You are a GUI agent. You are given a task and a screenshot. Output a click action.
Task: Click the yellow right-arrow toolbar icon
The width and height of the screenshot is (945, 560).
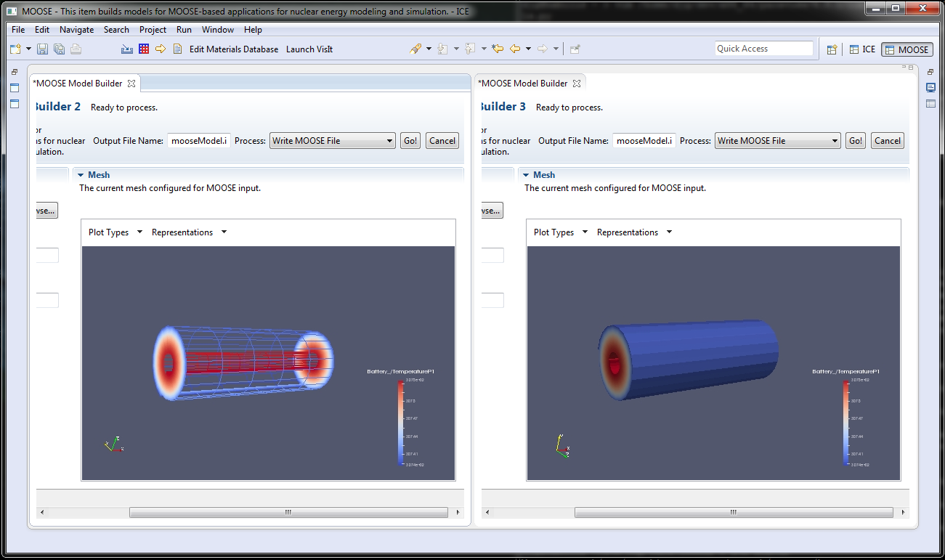tap(161, 49)
